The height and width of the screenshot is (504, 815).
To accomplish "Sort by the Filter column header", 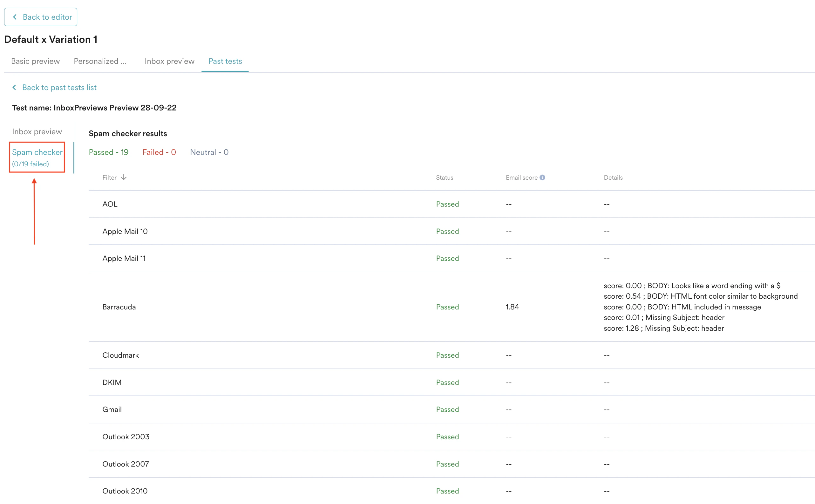I will pyautogui.click(x=109, y=177).
